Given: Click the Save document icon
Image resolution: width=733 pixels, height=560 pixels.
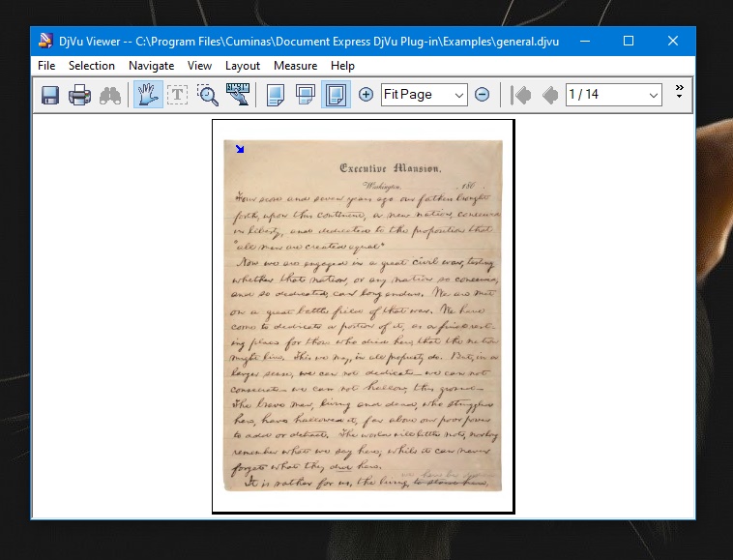Looking at the screenshot, I should 50,95.
